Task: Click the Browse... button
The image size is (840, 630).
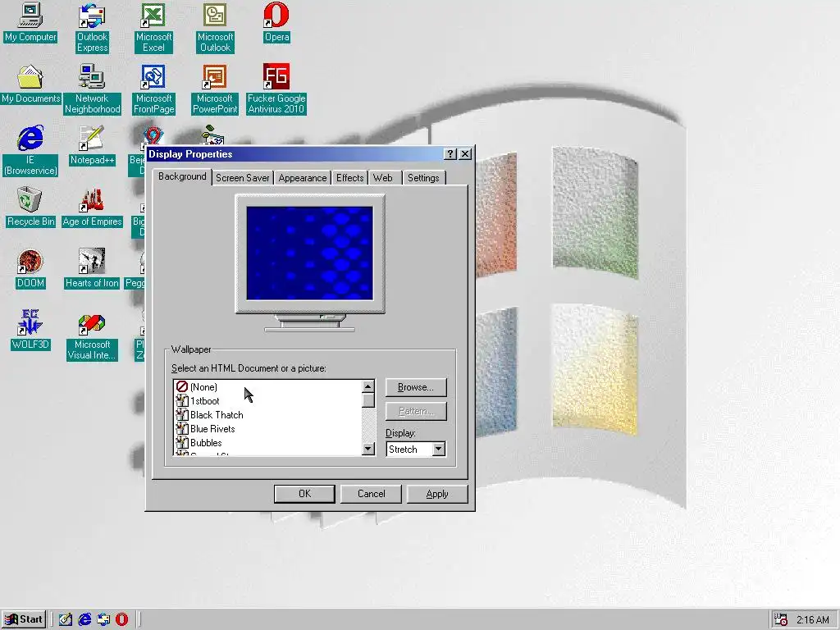Action: pos(416,387)
